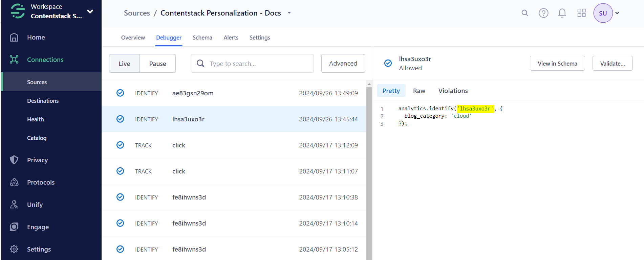Select fe8ihwns3d event at 13:10:38

[234, 197]
